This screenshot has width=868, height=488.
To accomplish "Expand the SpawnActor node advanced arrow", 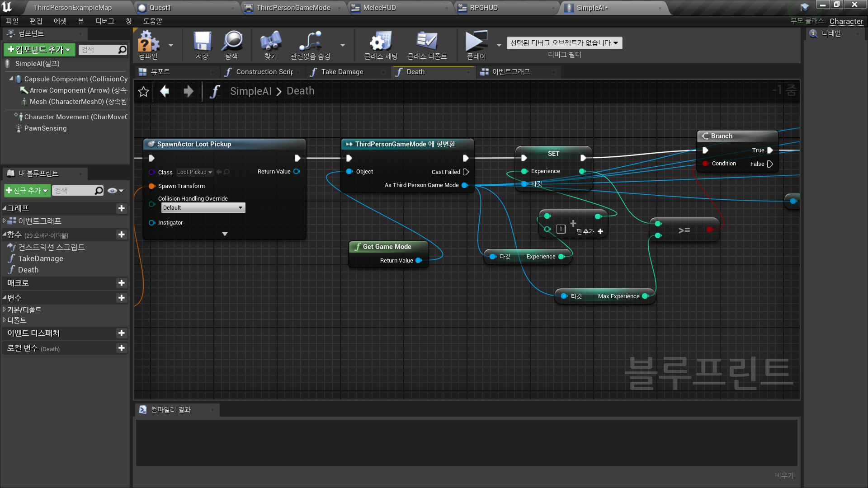I will click(225, 234).
